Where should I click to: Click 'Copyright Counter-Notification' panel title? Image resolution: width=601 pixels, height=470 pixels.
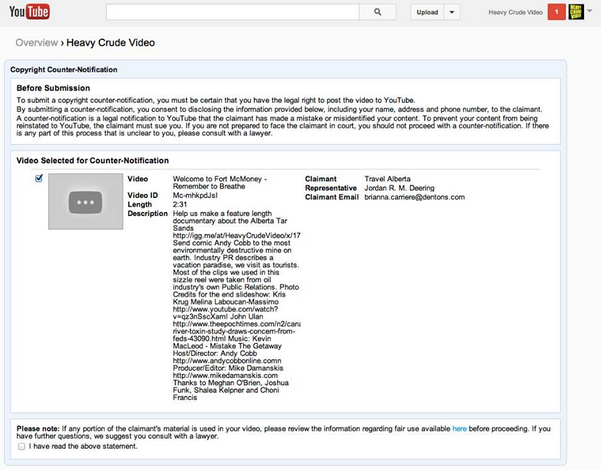pos(64,69)
